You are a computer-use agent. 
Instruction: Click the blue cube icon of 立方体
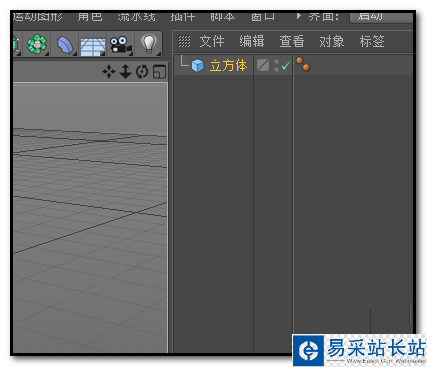click(x=197, y=66)
